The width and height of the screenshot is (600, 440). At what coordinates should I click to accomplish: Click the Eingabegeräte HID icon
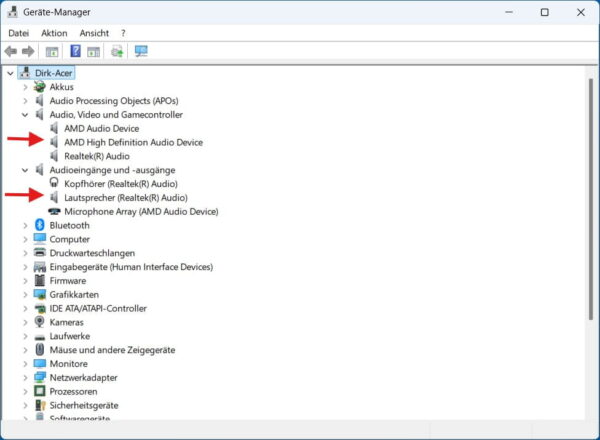[39, 267]
